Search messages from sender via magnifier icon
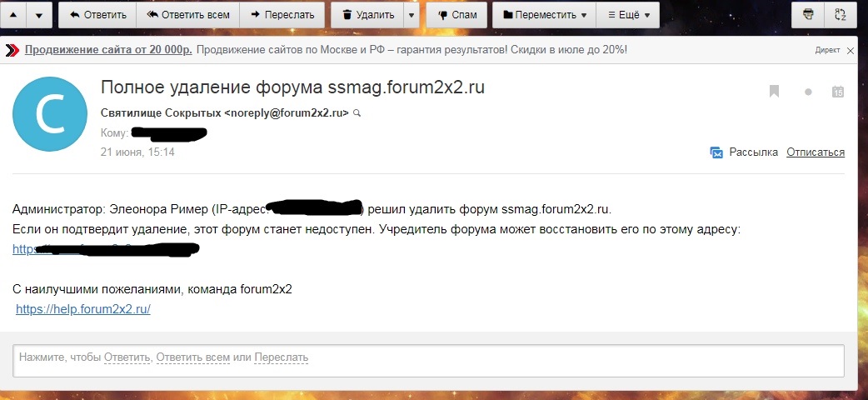This screenshot has height=400, width=868. coord(358,112)
